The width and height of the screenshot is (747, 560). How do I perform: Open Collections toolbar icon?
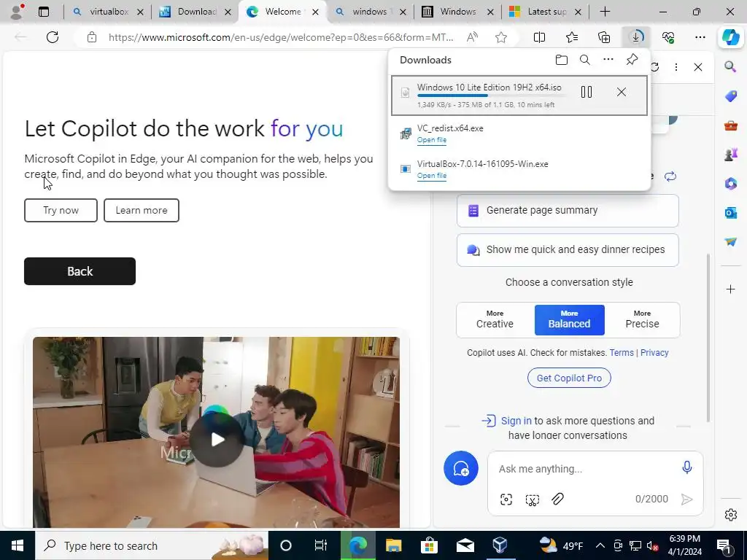tap(603, 37)
